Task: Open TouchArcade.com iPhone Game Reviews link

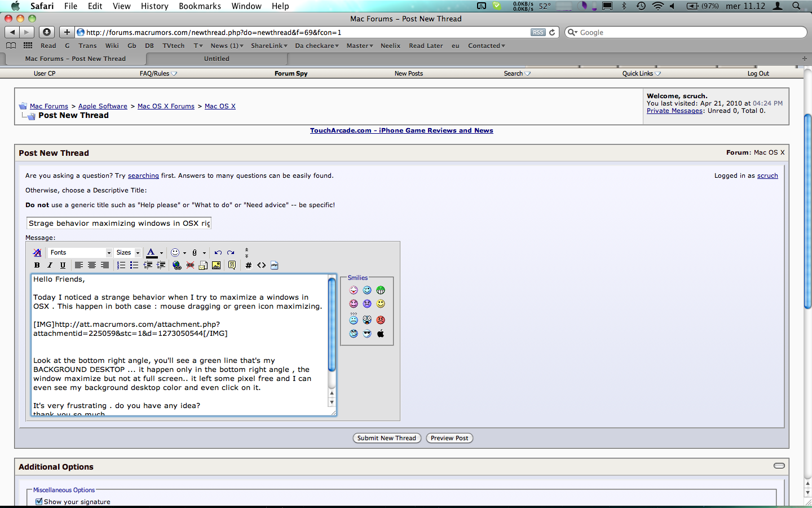Action: point(401,130)
